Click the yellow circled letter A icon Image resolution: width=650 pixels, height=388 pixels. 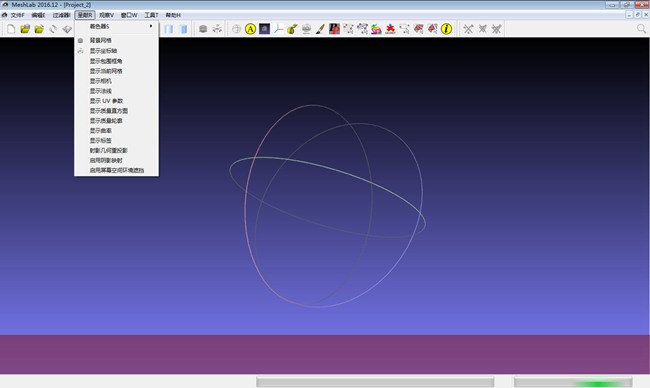click(250, 29)
